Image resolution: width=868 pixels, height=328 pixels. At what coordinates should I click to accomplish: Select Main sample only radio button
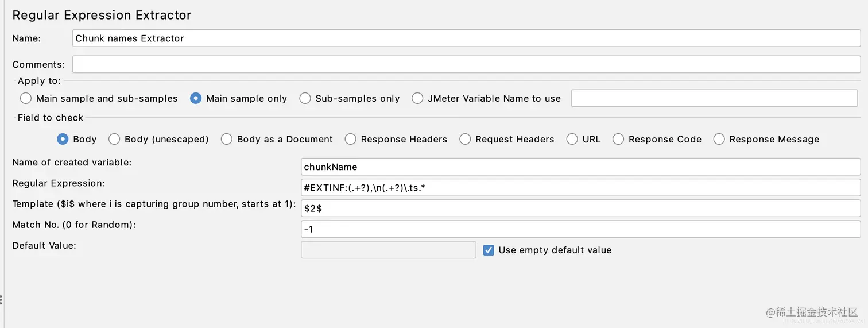(x=196, y=98)
